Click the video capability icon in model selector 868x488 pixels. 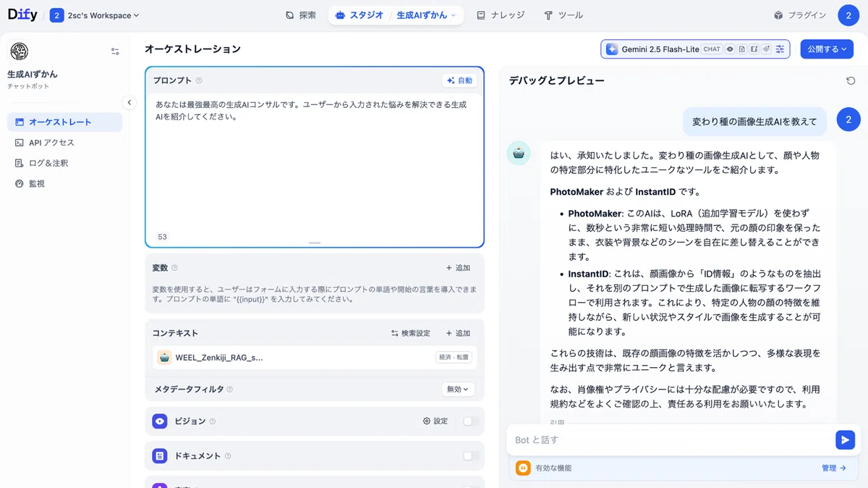754,49
